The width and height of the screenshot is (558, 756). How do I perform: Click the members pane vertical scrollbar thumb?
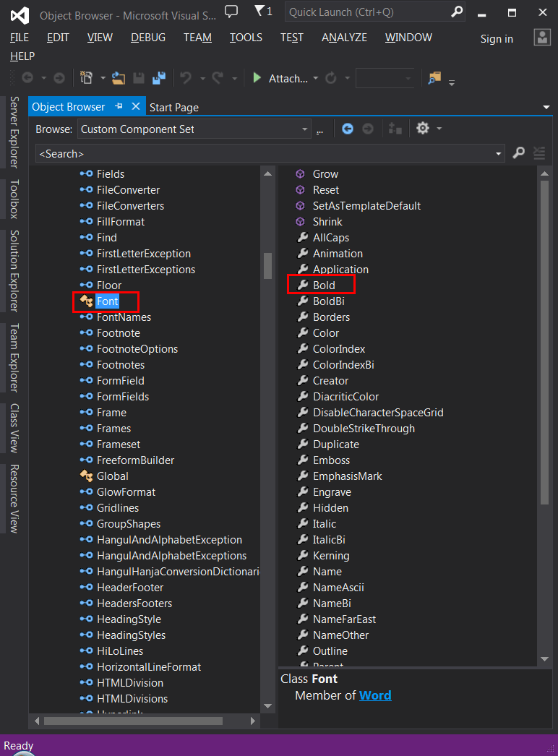[x=544, y=343]
